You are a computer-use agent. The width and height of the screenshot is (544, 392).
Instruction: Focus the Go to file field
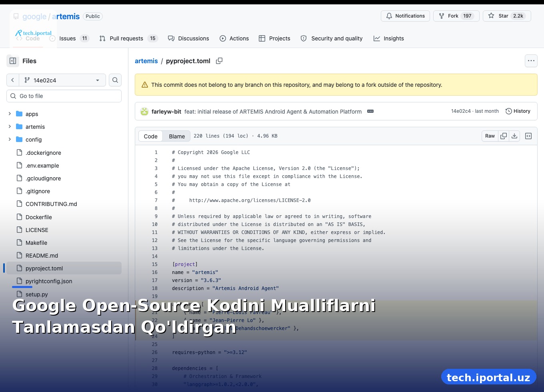(64, 96)
